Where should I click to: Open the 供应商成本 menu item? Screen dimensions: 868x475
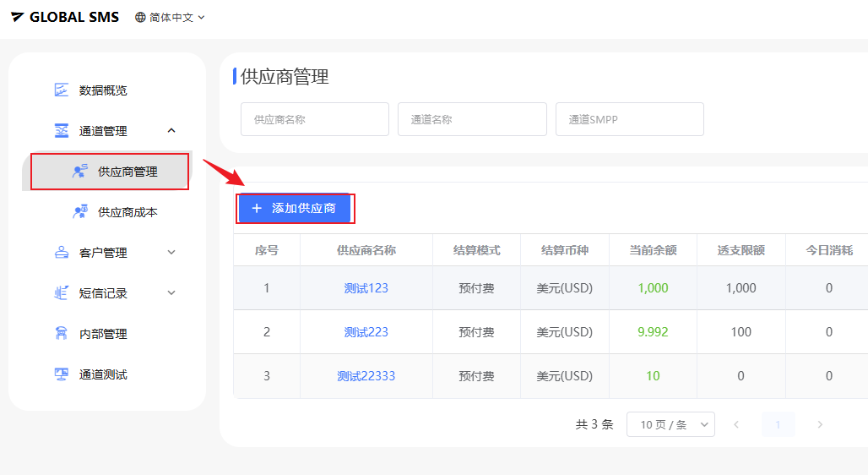(127, 212)
